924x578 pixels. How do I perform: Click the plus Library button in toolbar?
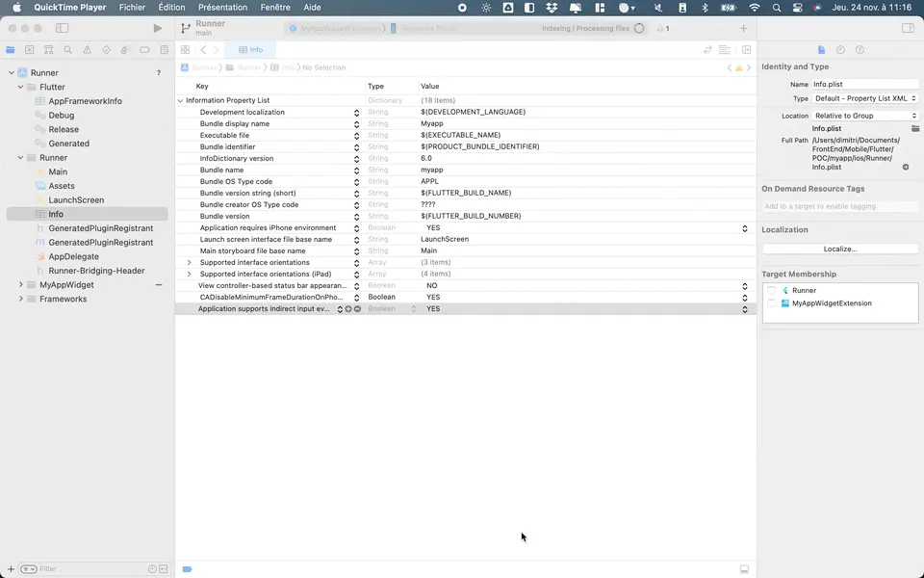click(743, 28)
